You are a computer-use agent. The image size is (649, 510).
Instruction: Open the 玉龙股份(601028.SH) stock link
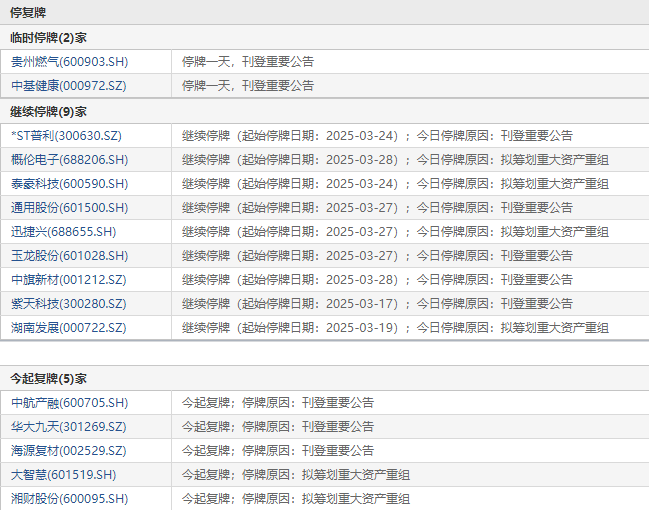70,256
